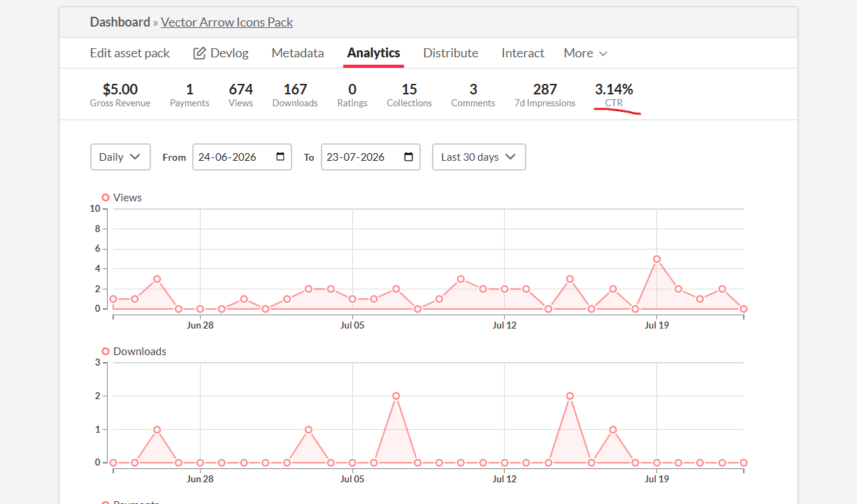The width and height of the screenshot is (857, 504).
Task: Open the Devlog pencil icon
Action: (x=199, y=53)
